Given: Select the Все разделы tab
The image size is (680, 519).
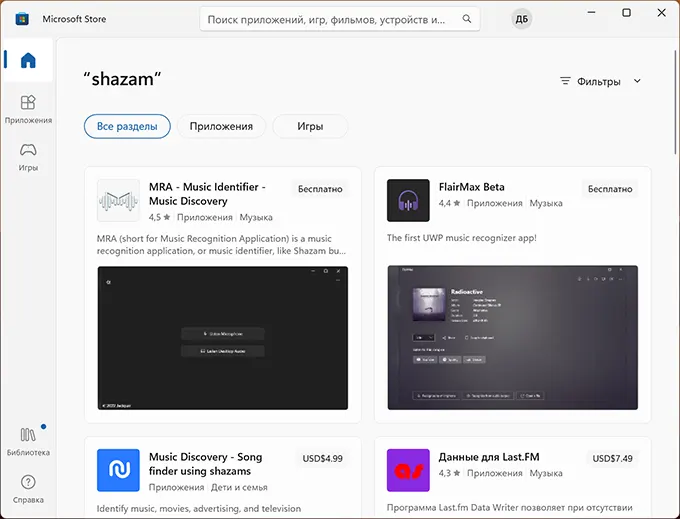Looking at the screenshot, I should [127, 126].
